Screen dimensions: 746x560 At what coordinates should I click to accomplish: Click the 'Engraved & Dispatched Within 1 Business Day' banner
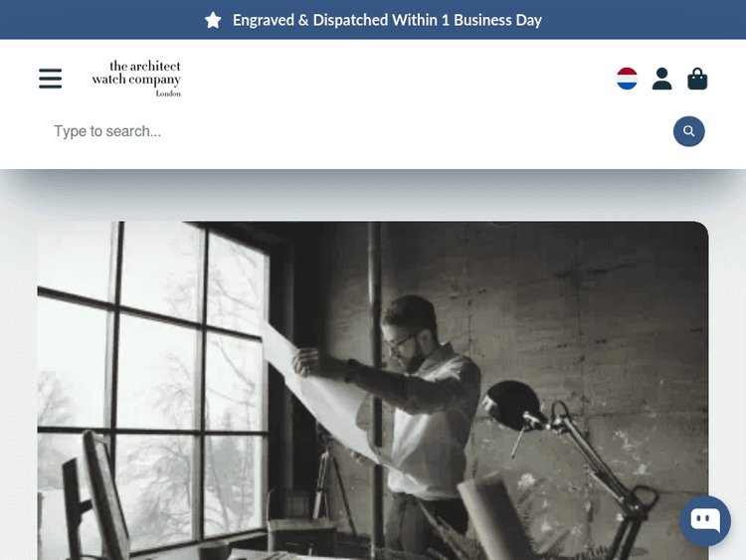[x=387, y=20]
